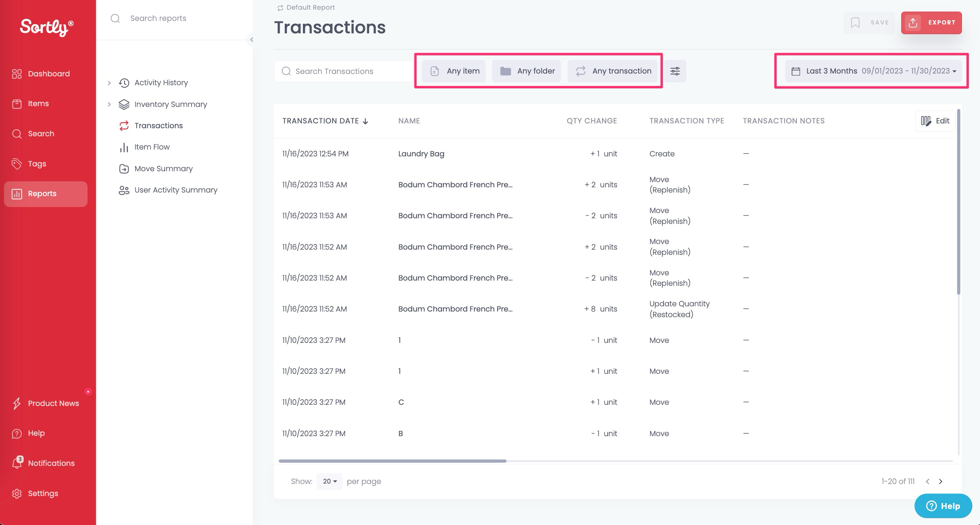
Task: Open the Last 3 Months date range picker
Action: click(871, 71)
